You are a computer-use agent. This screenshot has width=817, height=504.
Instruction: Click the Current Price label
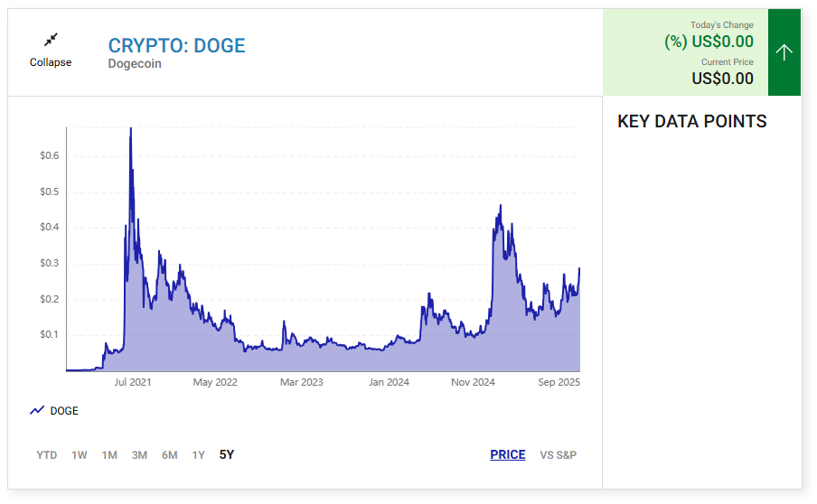tap(727, 62)
